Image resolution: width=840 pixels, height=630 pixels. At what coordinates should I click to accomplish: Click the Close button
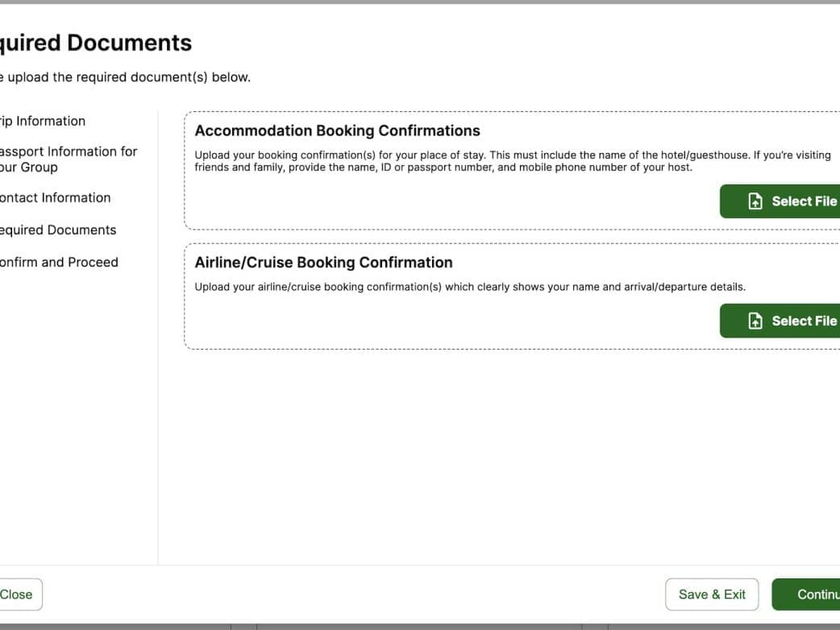(18, 595)
